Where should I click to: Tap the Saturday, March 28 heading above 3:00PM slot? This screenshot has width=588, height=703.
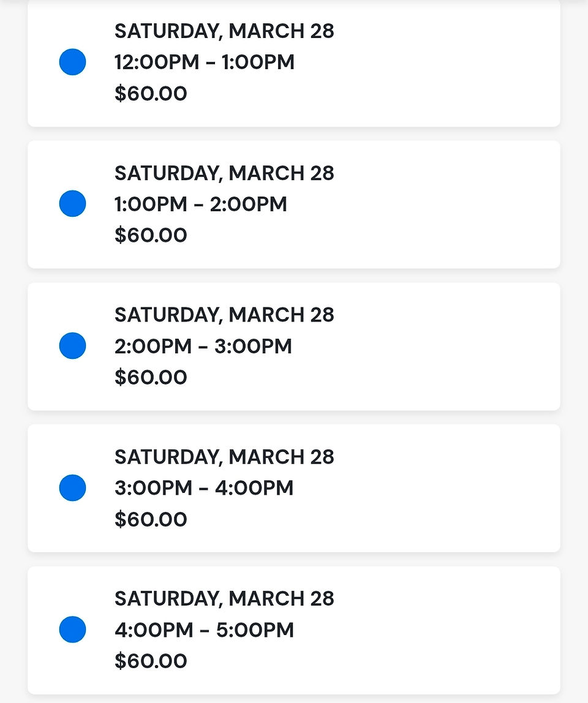click(x=224, y=457)
